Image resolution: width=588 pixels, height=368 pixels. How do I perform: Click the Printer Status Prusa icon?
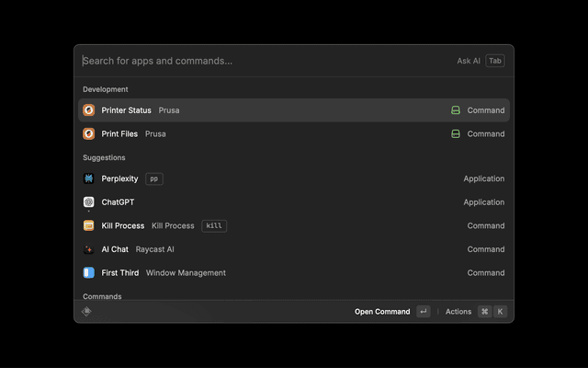coord(89,110)
